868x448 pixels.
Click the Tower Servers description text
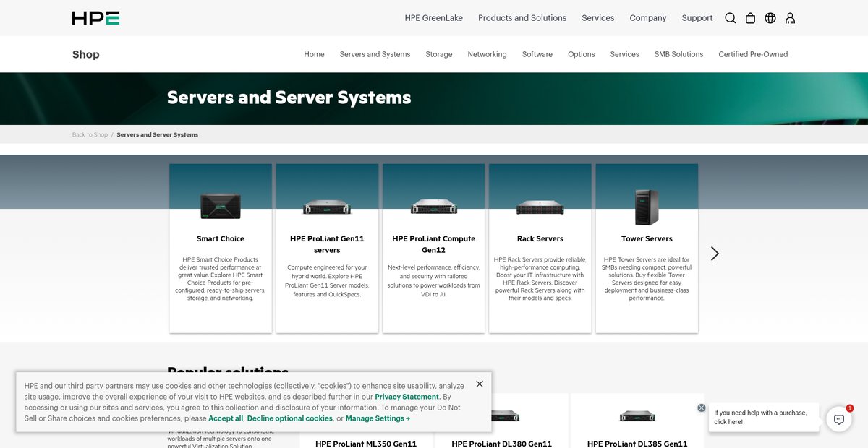[647, 278]
